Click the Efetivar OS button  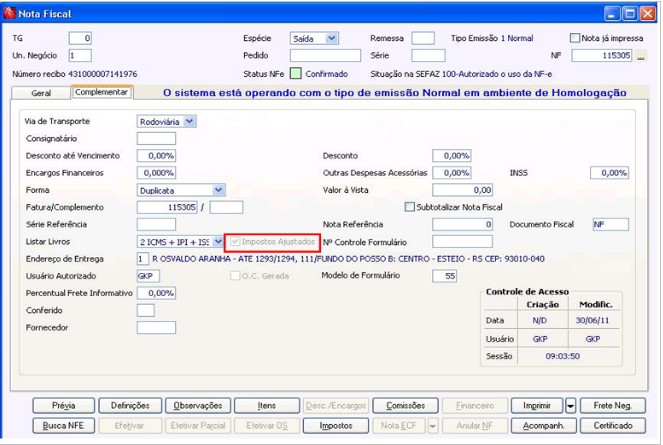point(267,426)
